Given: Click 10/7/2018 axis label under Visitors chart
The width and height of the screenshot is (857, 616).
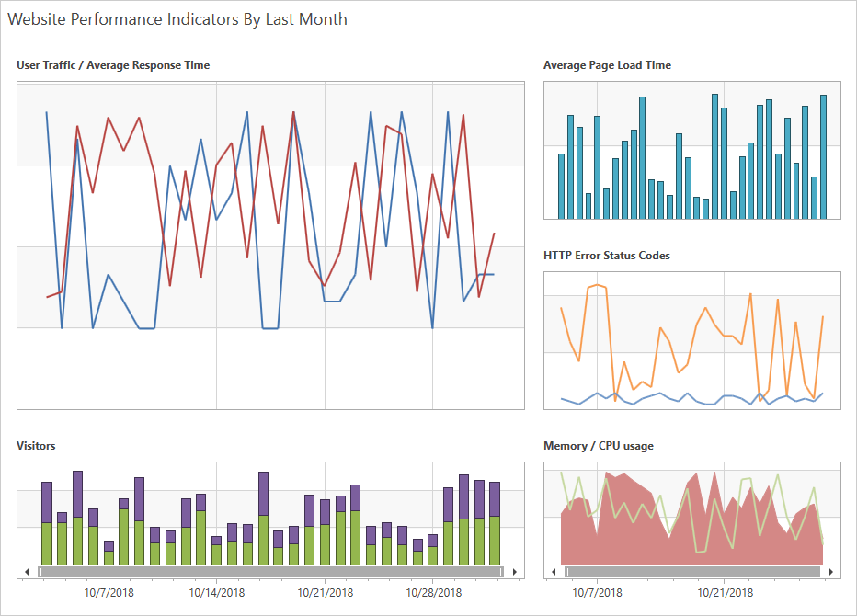Looking at the screenshot, I should [109, 592].
